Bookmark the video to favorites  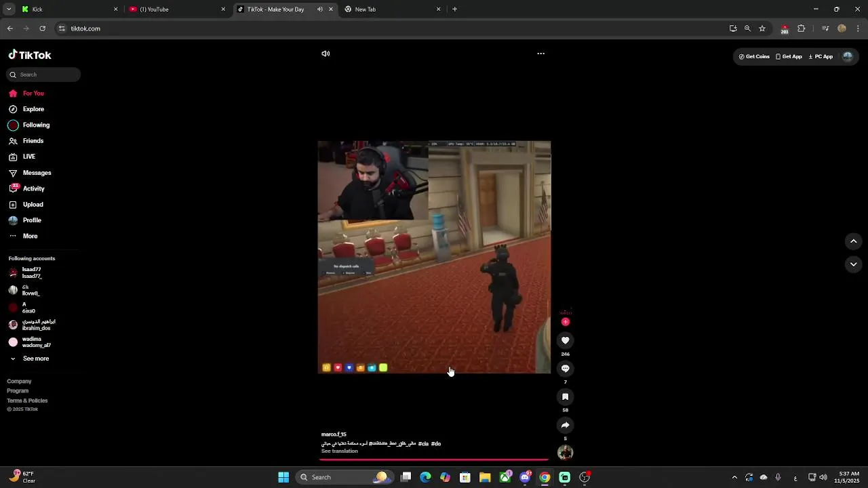click(565, 396)
